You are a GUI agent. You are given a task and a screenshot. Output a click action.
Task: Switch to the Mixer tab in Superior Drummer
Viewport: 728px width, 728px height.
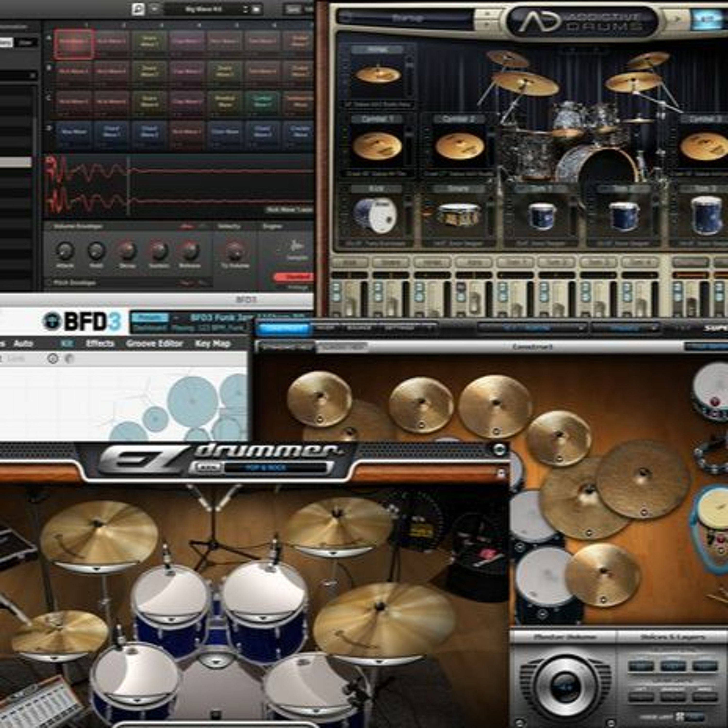(325, 328)
